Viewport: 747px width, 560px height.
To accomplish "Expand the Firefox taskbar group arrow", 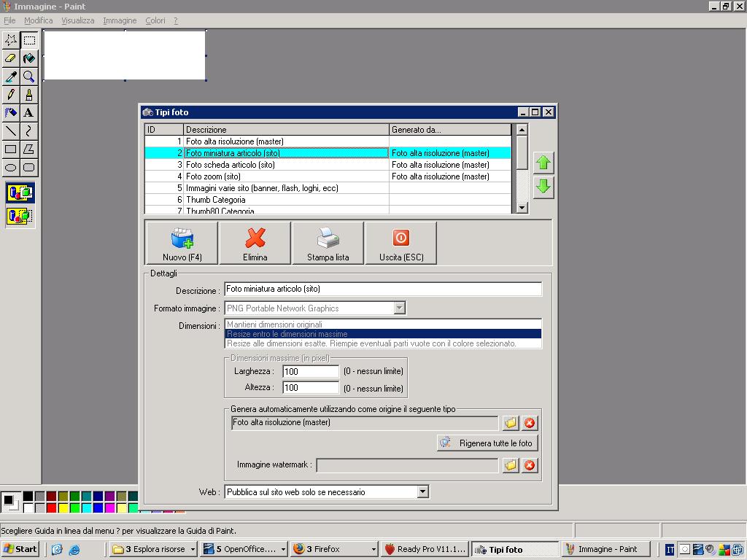I will [x=373, y=550].
